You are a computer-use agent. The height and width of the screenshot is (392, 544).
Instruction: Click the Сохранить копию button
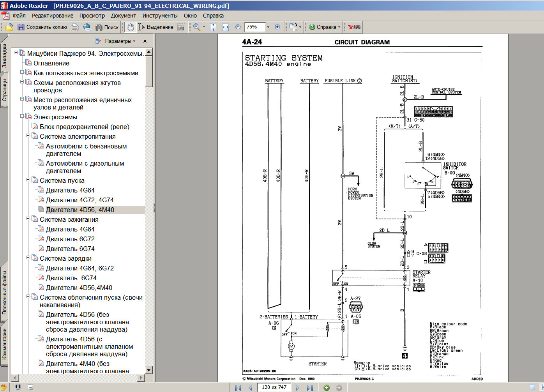(42, 27)
